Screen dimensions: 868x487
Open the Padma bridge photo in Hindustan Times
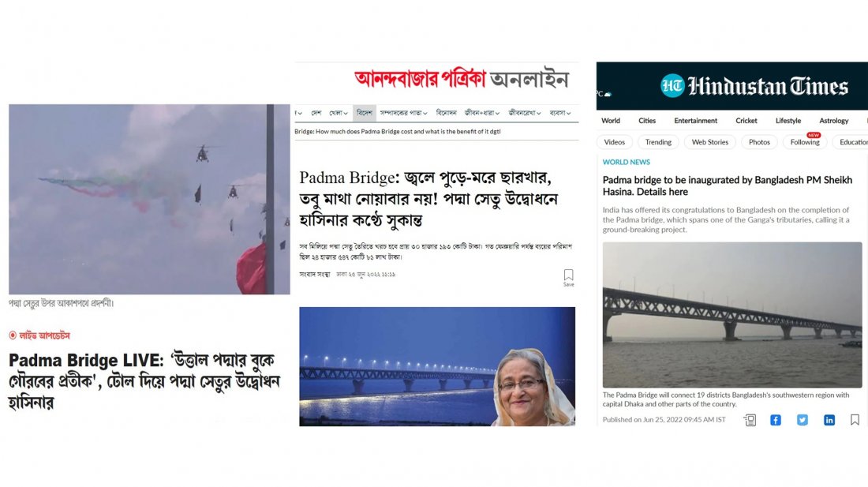pyautogui.click(x=731, y=315)
